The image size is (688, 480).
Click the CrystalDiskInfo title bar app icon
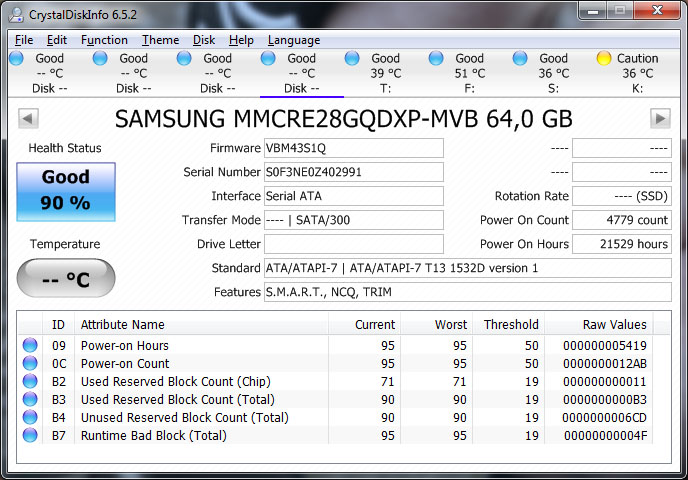pyautogui.click(x=17, y=14)
